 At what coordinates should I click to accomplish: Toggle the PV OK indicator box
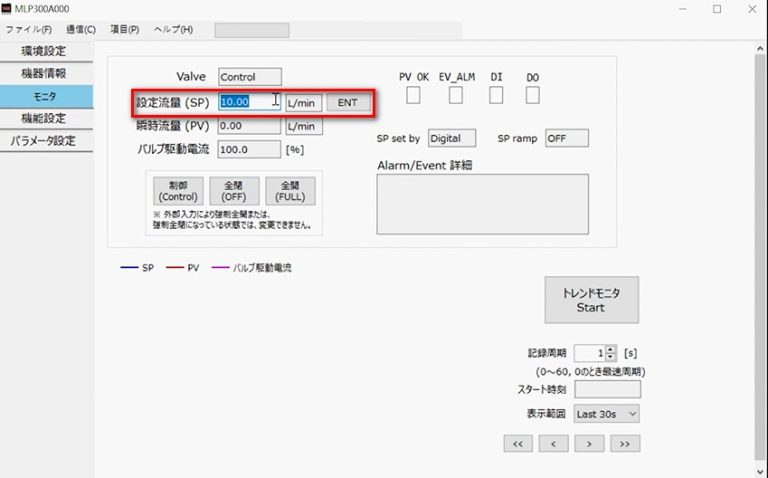412,95
